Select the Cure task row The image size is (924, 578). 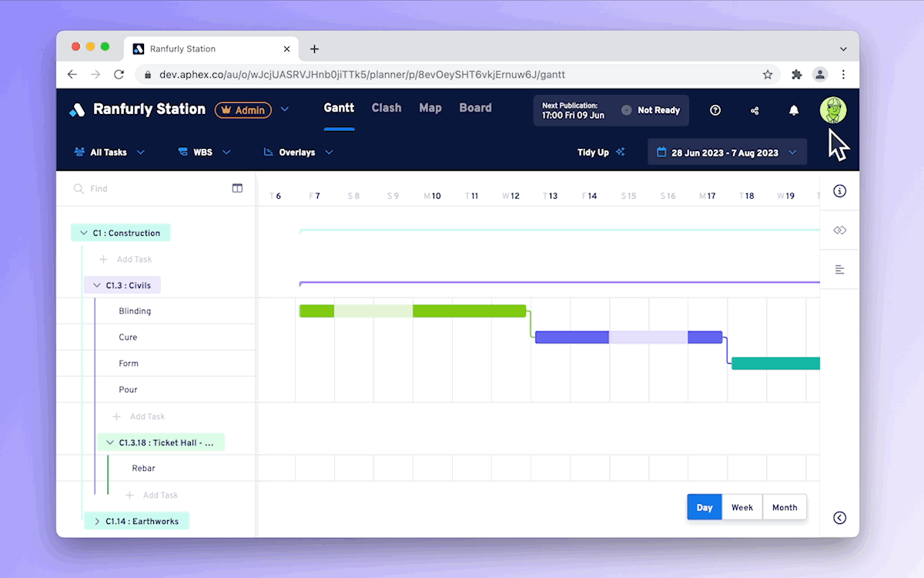[x=156, y=338]
